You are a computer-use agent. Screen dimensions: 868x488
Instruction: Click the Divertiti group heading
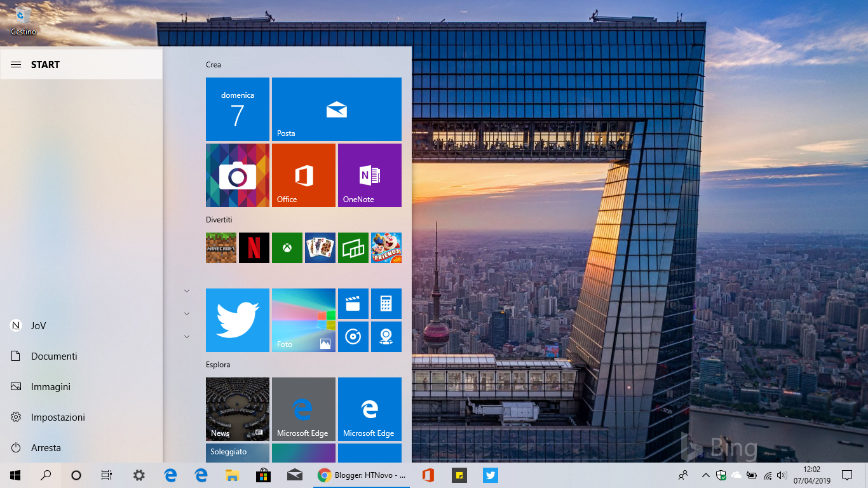click(219, 220)
